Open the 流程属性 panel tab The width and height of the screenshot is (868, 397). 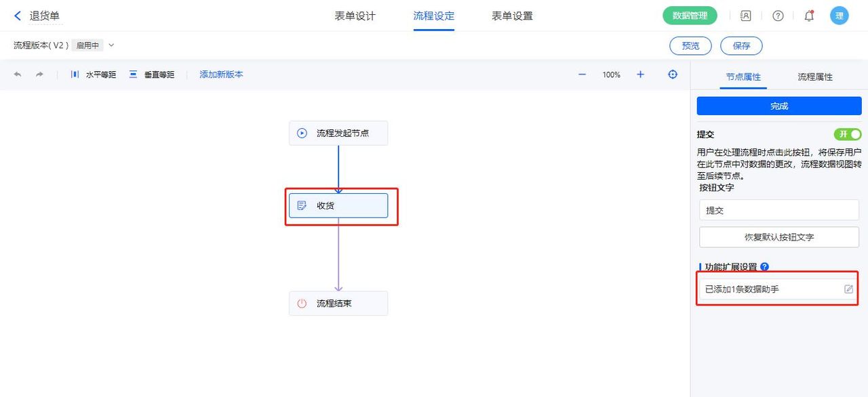pos(814,77)
